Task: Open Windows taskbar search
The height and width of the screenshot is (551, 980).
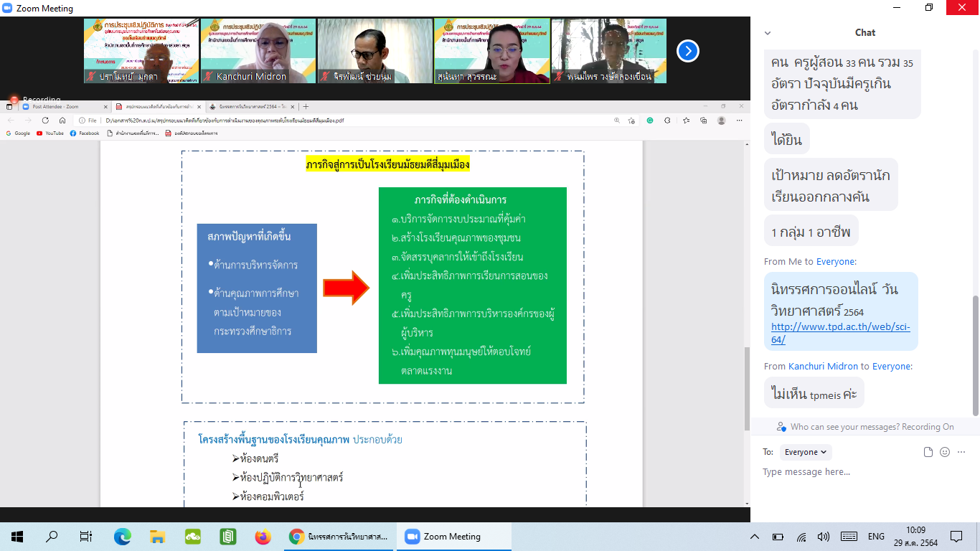Action: point(52,537)
